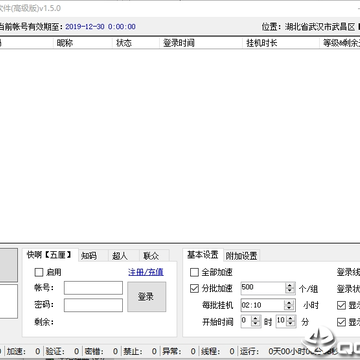Sort by the 挂机时长 column header
Screen dimensions: 360x360
(x=281, y=43)
